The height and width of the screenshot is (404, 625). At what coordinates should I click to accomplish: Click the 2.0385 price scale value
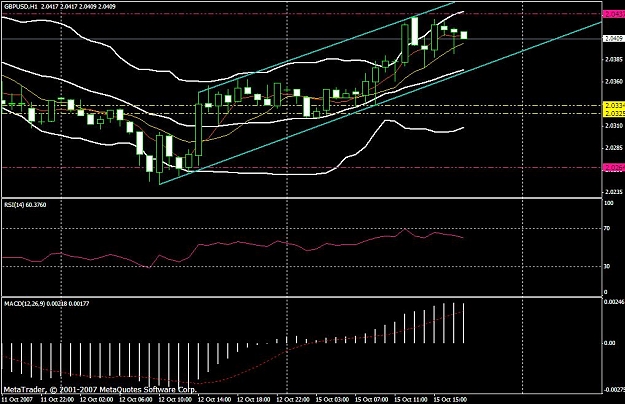coord(614,60)
